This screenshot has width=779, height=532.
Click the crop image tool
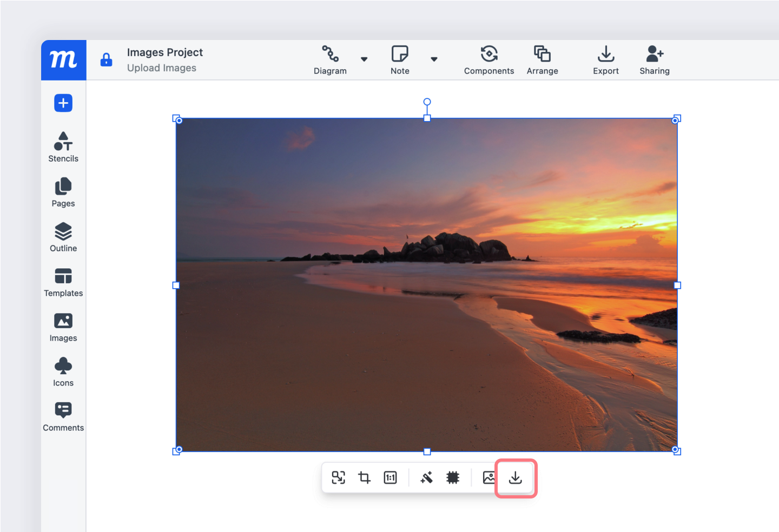click(364, 477)
